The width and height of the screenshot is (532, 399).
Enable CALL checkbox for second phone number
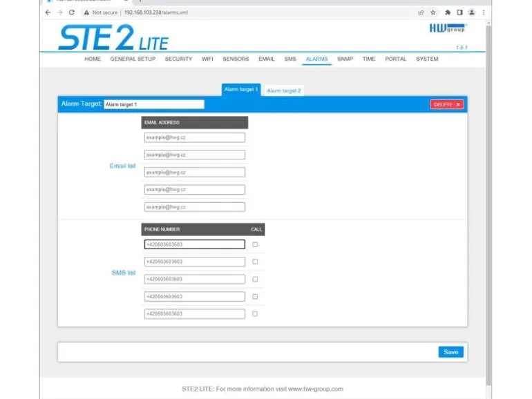255,262
